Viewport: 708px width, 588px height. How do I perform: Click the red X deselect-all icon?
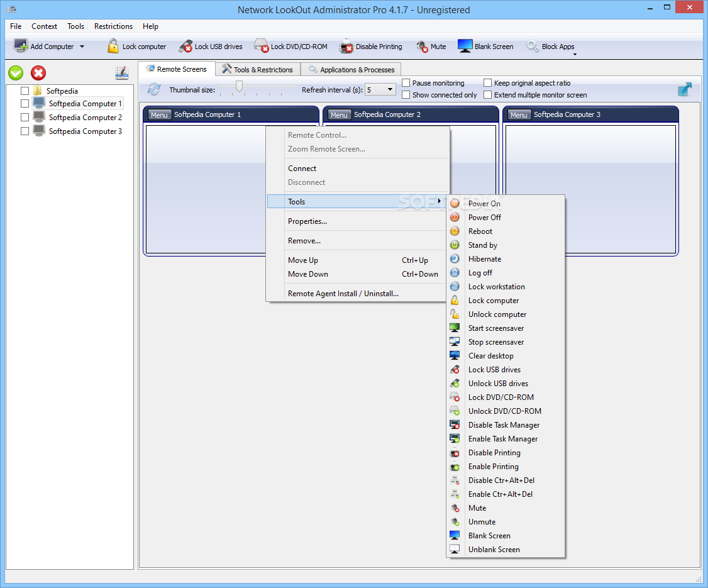tap(38, 73)
